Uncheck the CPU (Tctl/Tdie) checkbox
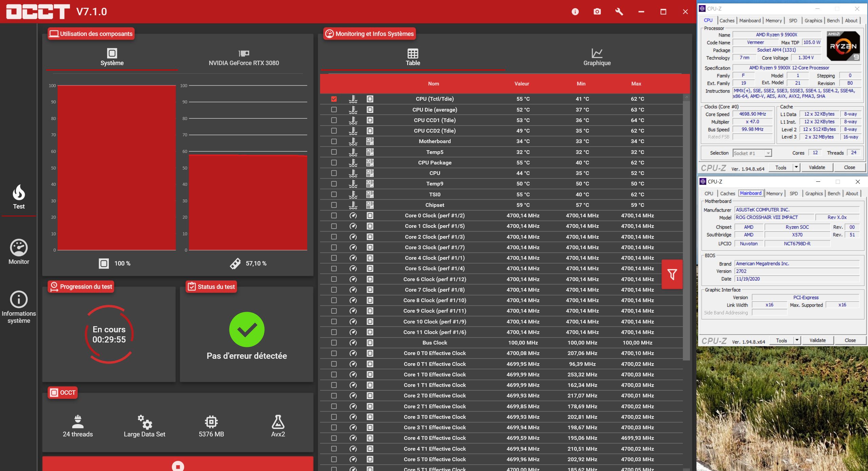868x471 pixels. [334, 99]
